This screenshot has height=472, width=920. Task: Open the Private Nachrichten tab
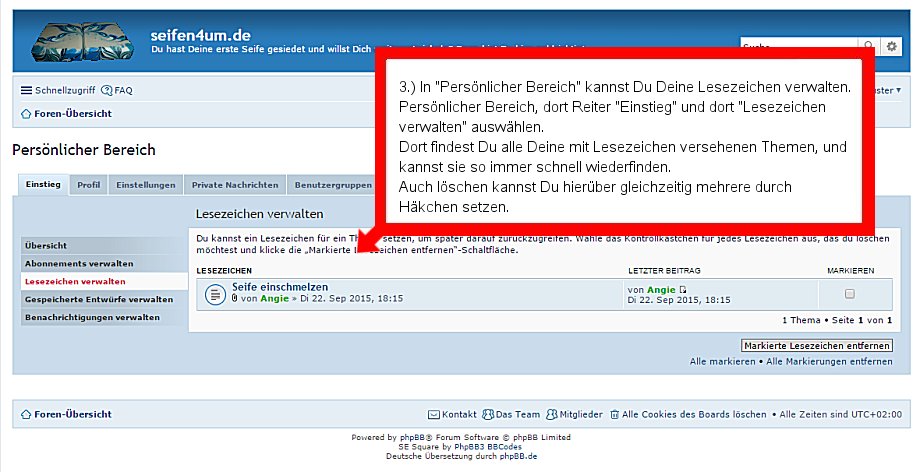235,185
